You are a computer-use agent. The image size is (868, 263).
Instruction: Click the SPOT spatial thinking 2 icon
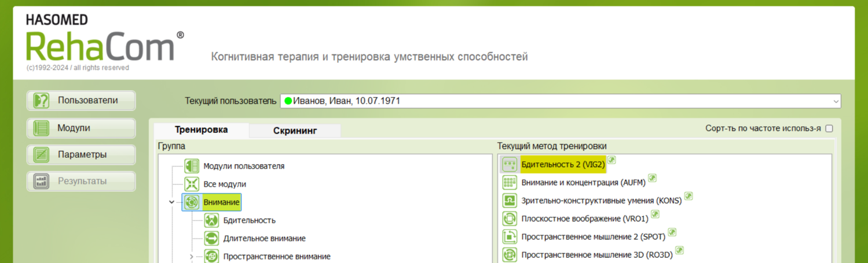[510, 236]
